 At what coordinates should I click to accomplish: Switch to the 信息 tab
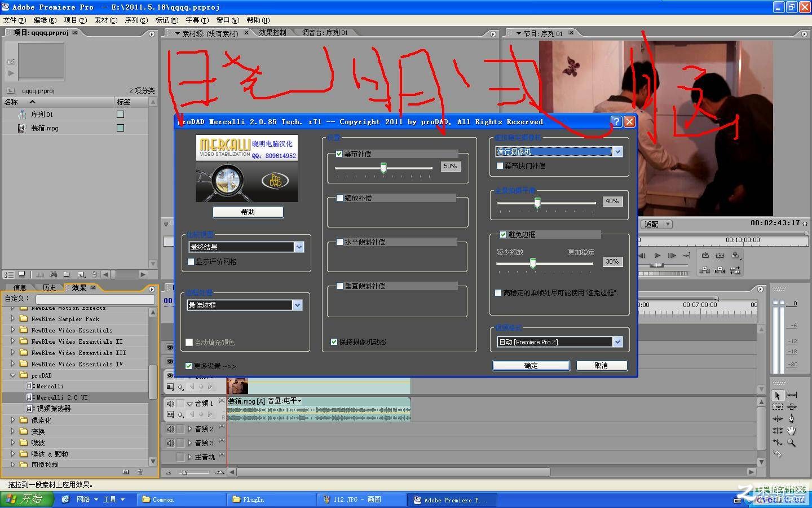click(x=20, y=287)
